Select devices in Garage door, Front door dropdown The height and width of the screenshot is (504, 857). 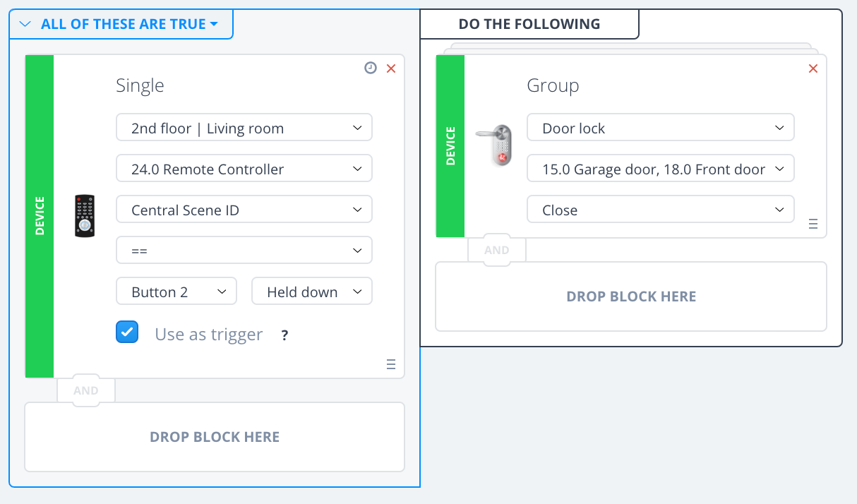pyautogui.click(x=660, y=169)
